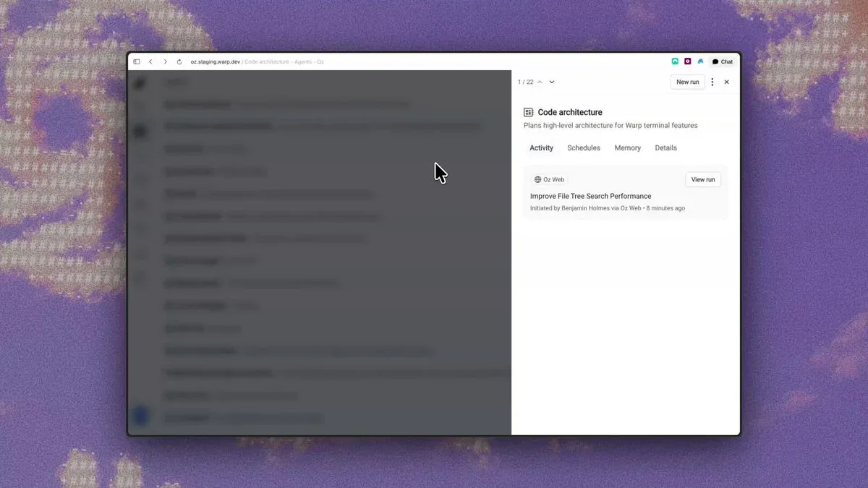Open the purple browser extension icon
Image resolution: width=868 pixels, height=488 pixels.
coord(688,61)
